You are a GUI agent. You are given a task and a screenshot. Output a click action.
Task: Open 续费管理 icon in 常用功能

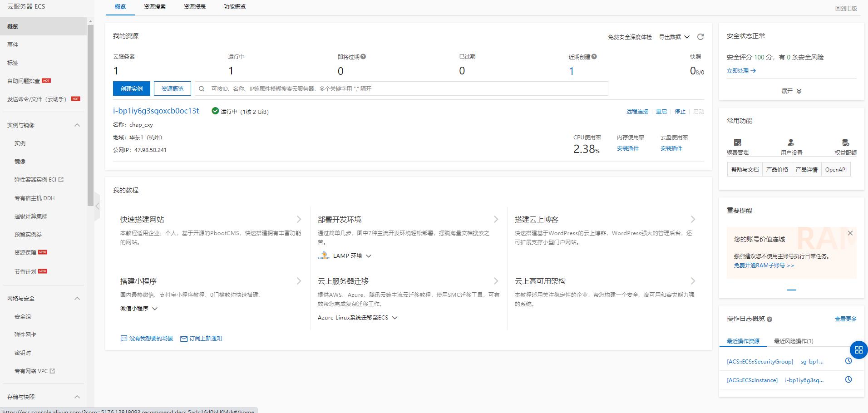pyautogui.click(x=738, y=142)
